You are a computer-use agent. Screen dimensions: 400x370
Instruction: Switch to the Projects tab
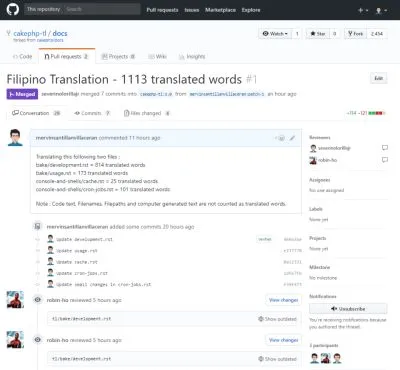pyautogui.click(x=118, y=56)
